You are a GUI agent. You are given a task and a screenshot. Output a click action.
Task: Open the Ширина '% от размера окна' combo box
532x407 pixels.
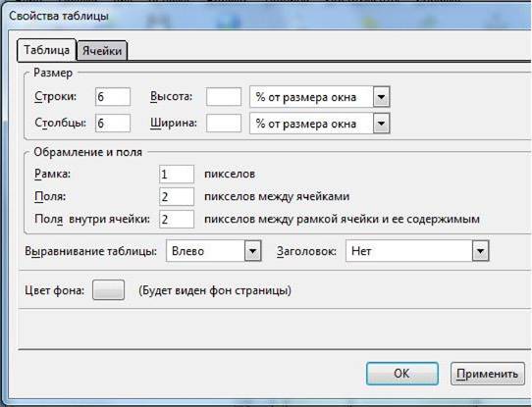[x=320, y=124]
